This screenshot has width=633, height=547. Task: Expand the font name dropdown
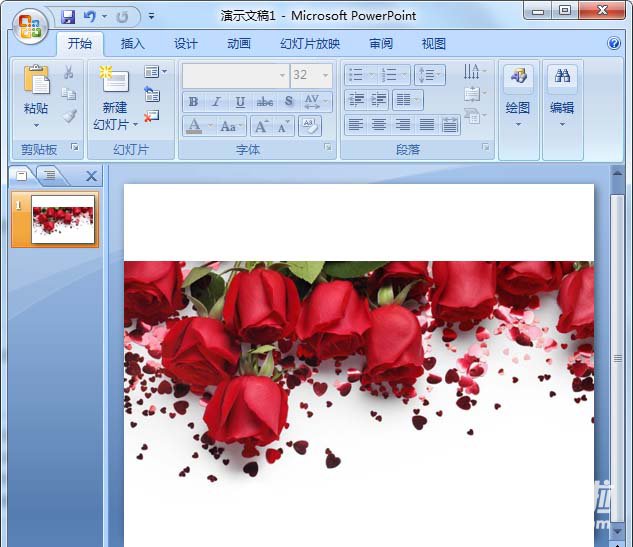tap(282, 75)
